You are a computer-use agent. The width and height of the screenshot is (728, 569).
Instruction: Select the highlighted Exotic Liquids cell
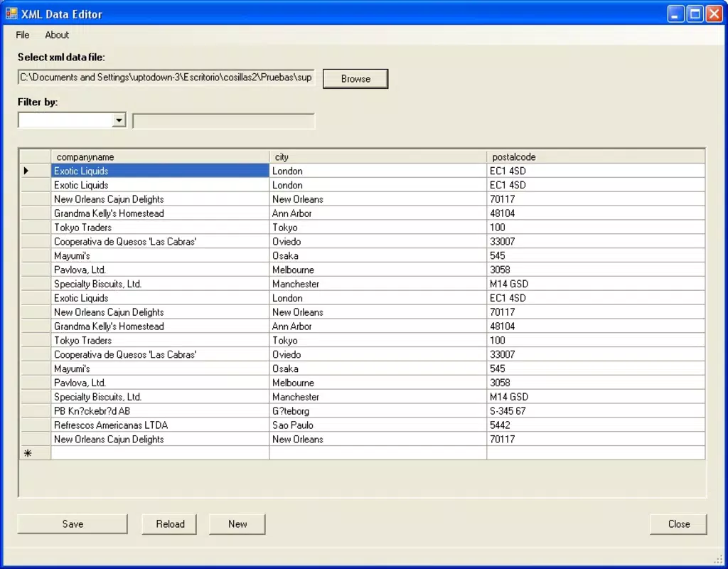pyautogui.click(x=160, y=171)
